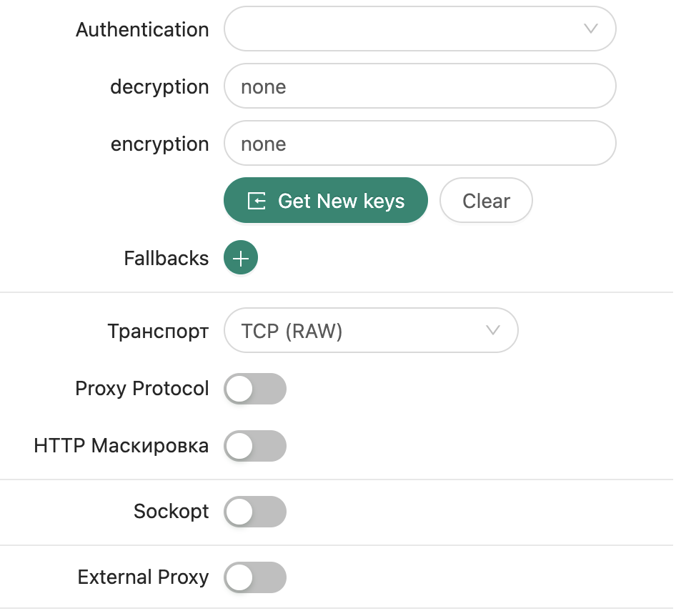Viewport: 676px width, 616px height.
Task: Open the Authentication dropdown
Action: click(x=420, y=29)
